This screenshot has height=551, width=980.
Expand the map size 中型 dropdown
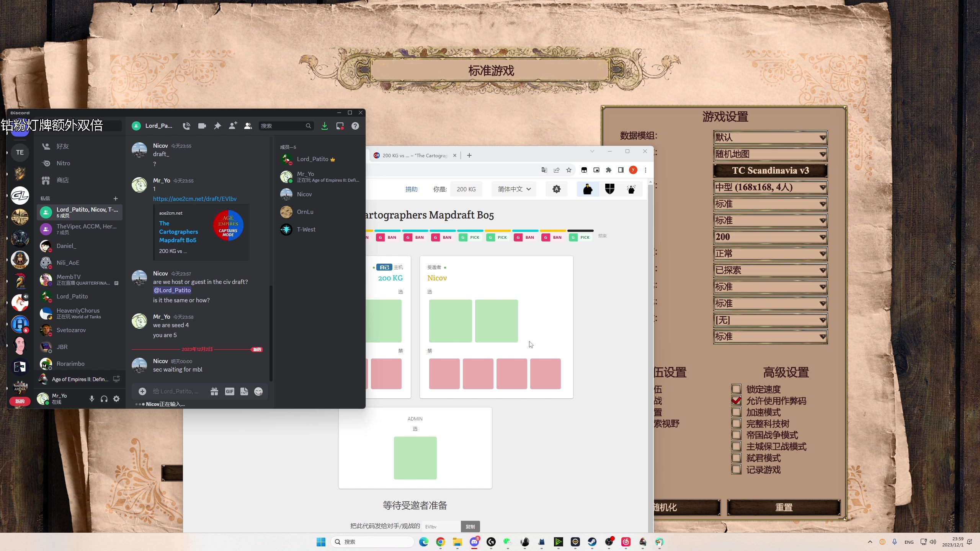[x=770, y=187]
